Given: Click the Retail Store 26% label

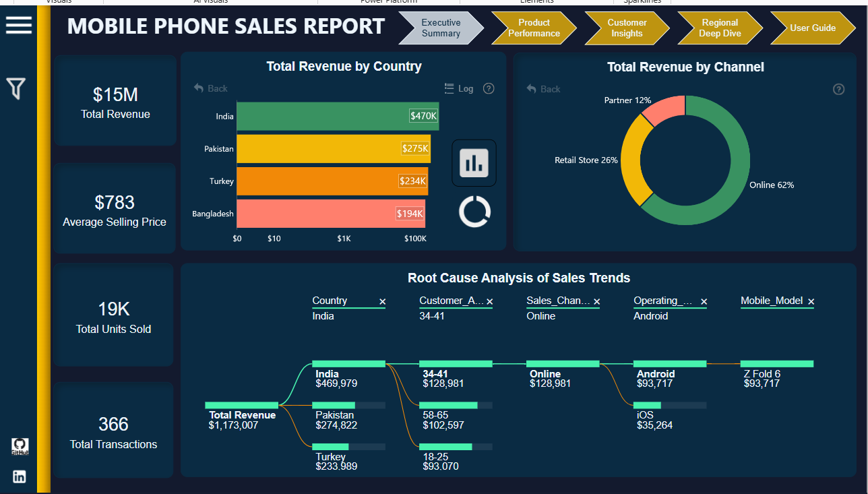Looking at the screenshot, I should coord(586,160).
